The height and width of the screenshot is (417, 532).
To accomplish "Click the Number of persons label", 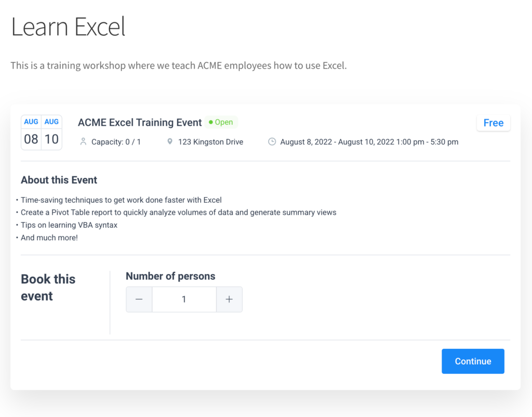I will tap(170, 276).
